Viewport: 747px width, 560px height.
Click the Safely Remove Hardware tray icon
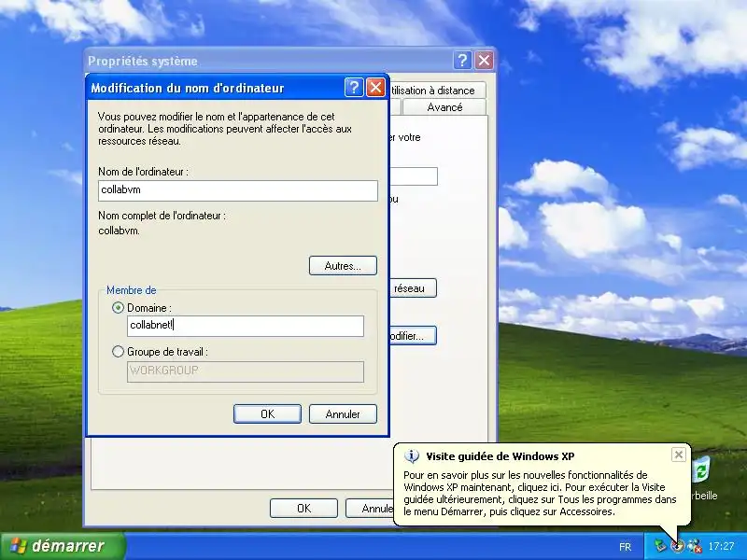(x=660, y=546)
